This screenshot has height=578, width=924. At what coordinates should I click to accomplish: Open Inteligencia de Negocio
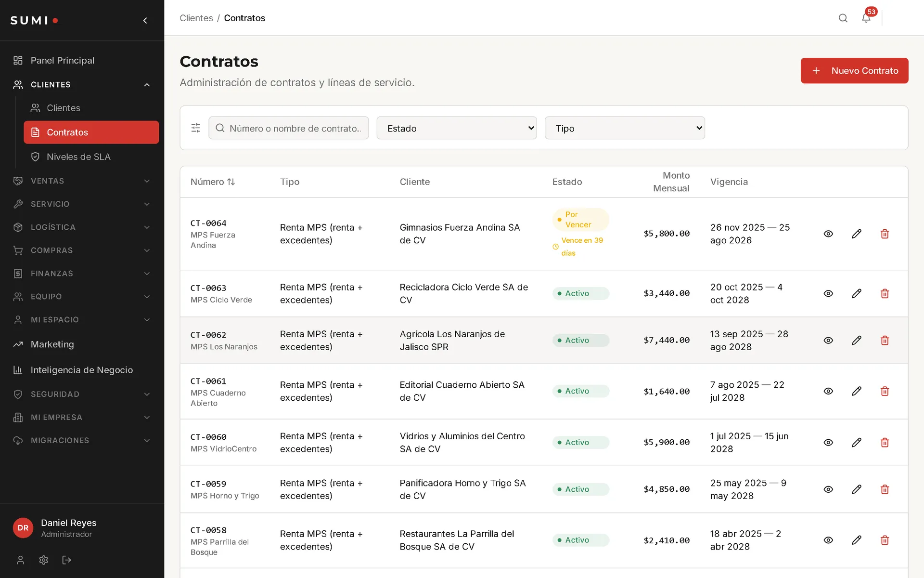pyautogui.click(x=82, y=370)
